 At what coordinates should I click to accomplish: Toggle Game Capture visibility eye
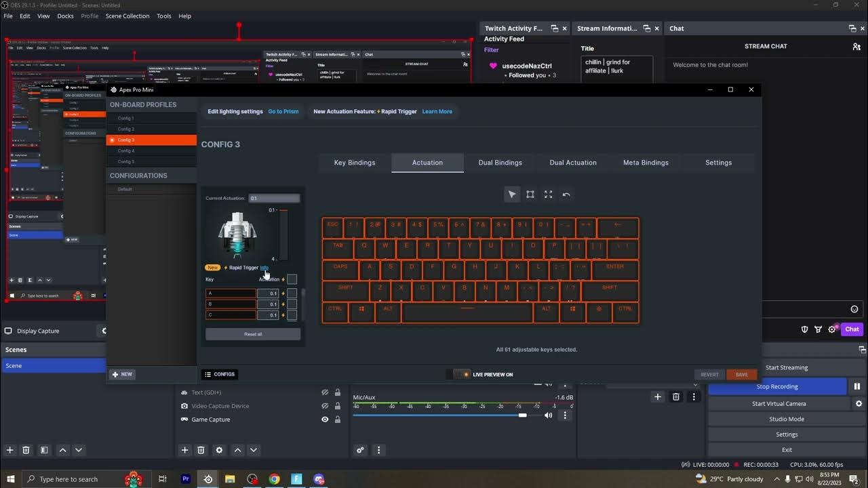[325, 420]
